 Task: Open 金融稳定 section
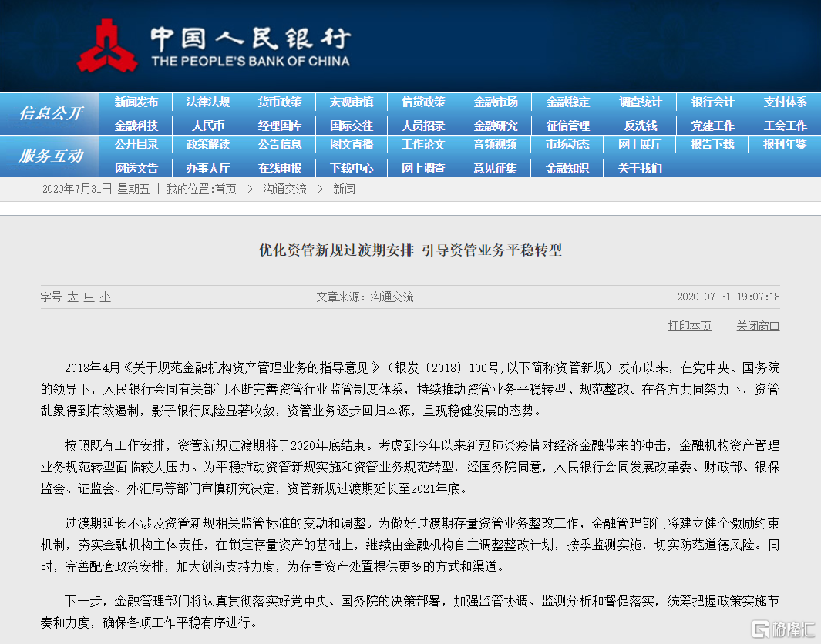[x=567, y=102]
